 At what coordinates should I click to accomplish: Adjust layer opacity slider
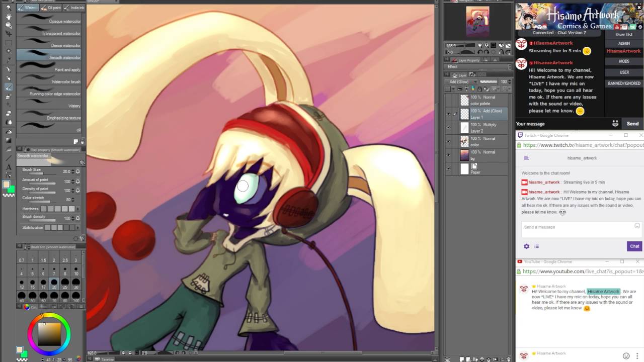pos(489,81)
